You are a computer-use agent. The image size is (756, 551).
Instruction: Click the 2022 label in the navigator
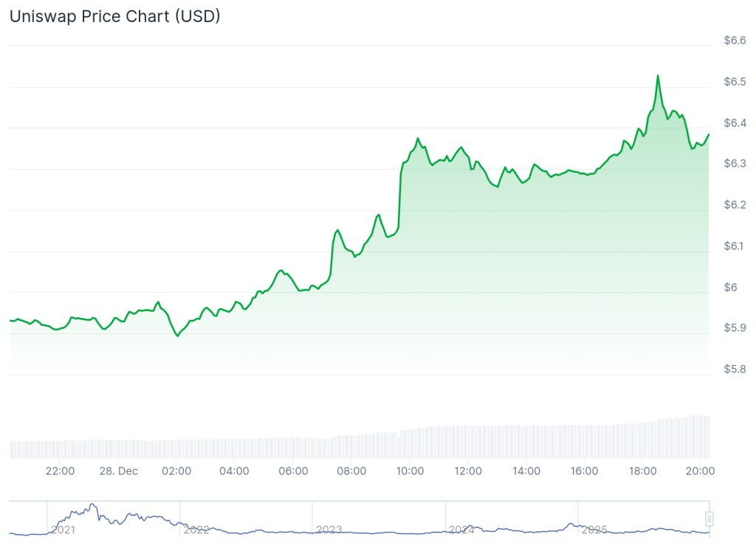pyautogui.click(x=196, y=530)
